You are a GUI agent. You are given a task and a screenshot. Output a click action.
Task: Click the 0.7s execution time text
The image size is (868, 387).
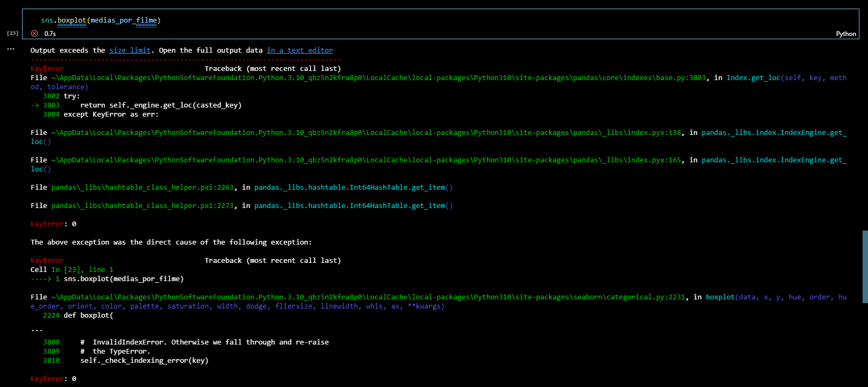[50, 33]
